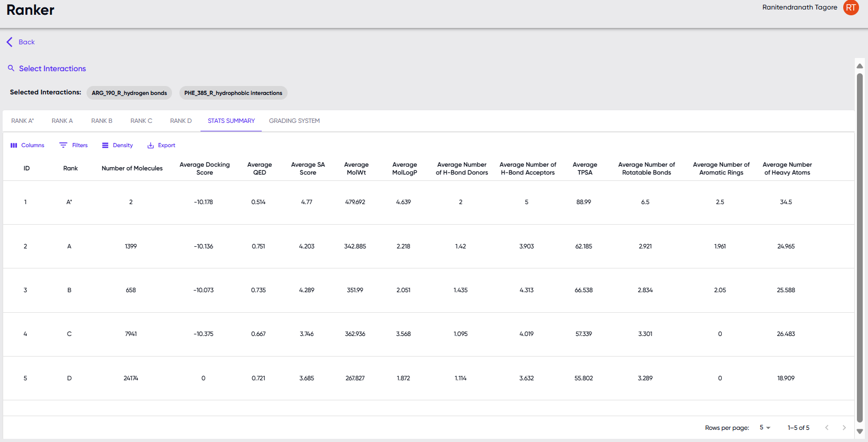The width and height of the screenshot is (868, 442).
Task: Click molecule count 24174 cell
Action: 131,378
